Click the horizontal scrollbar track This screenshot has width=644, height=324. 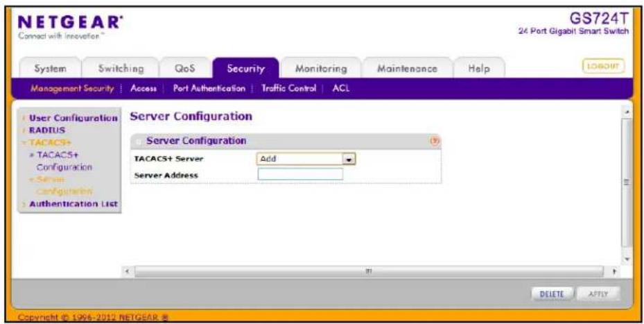(369, 271)
